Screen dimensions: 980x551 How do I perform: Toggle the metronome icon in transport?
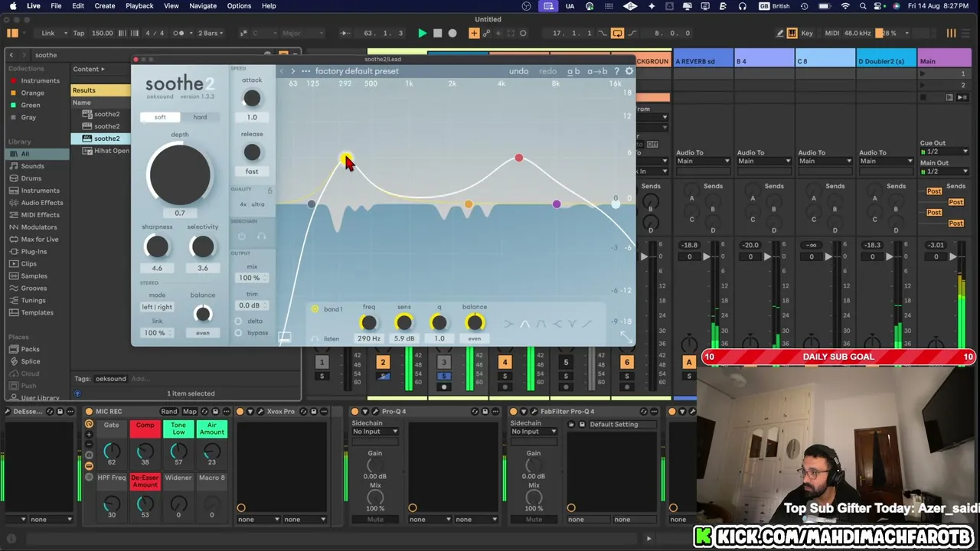click(x=178, y=33)
